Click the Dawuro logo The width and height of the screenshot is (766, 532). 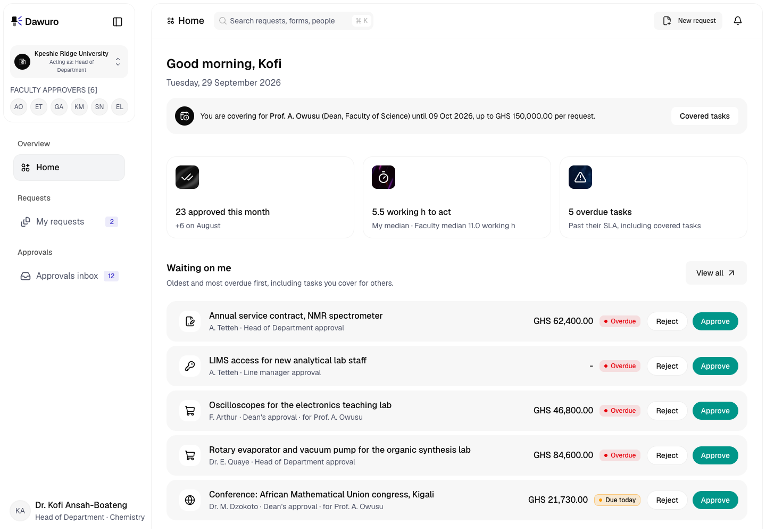[x=35, y=21]
